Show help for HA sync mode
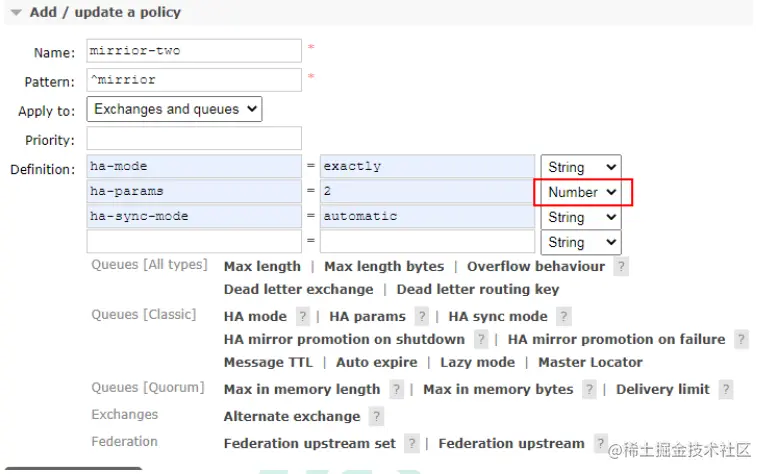766x474 pixels. click(564, 317)
